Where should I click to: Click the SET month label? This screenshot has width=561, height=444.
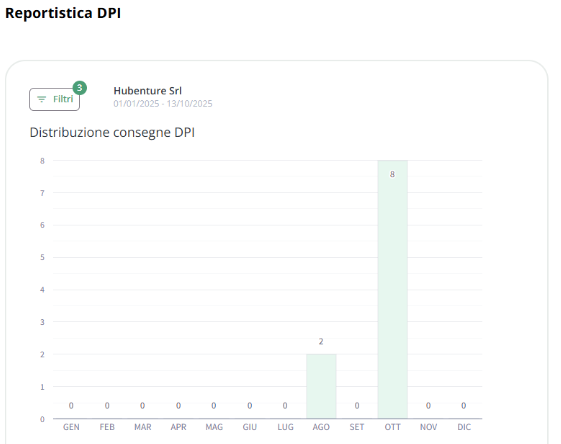click(x=357, y=427)
